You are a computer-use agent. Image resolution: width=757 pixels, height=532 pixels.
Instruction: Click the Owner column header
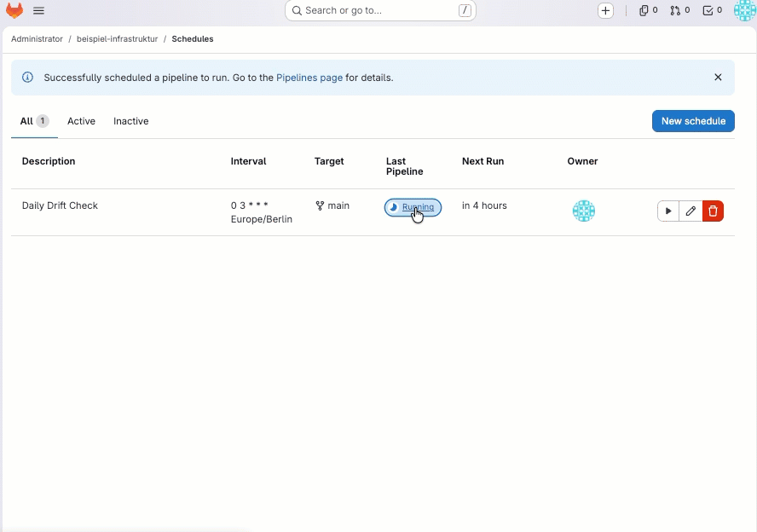(x=582, y=161)
